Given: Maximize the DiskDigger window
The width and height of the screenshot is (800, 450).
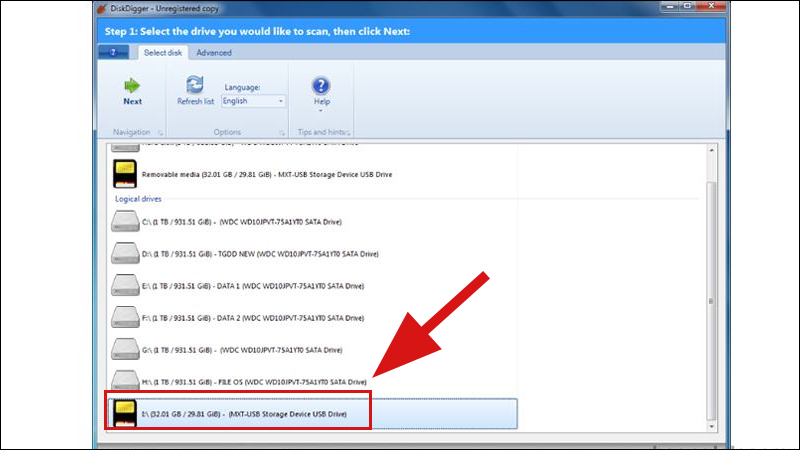Looking at the screenshot, I should (687, 7).
